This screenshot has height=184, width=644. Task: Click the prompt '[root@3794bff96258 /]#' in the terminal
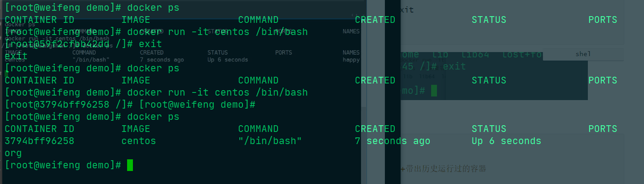tap(69, 105)
